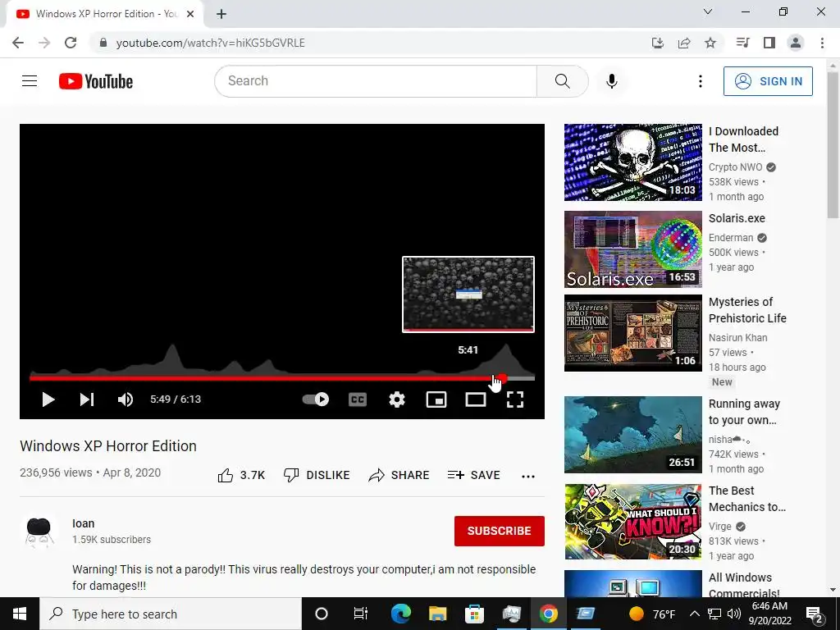Open File Explorer from taskbar
The height and width of the screenshot is (630, 840).
tap(438, 614)
